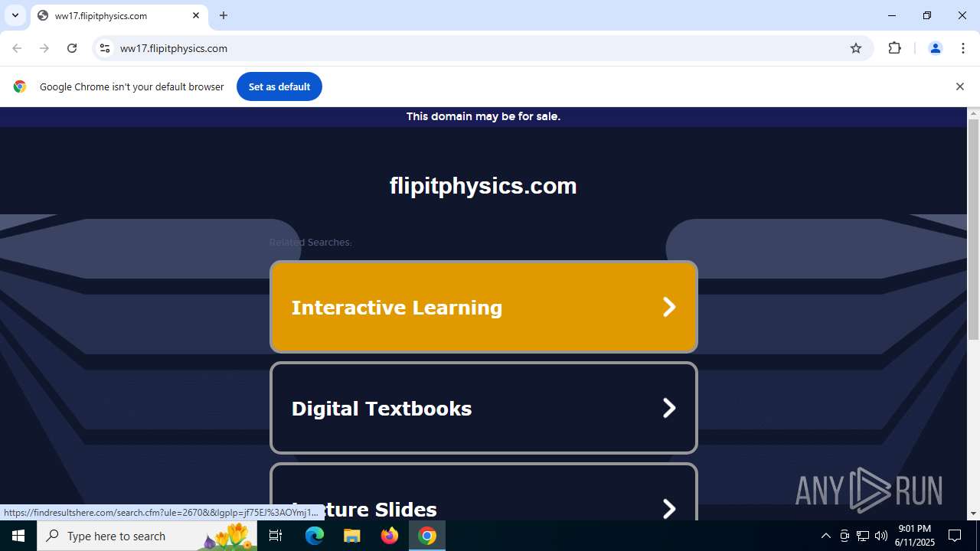Screen dimensions: 980x551
Task: Close the ww17.flipitphysics.com tab
Action: 196,15
